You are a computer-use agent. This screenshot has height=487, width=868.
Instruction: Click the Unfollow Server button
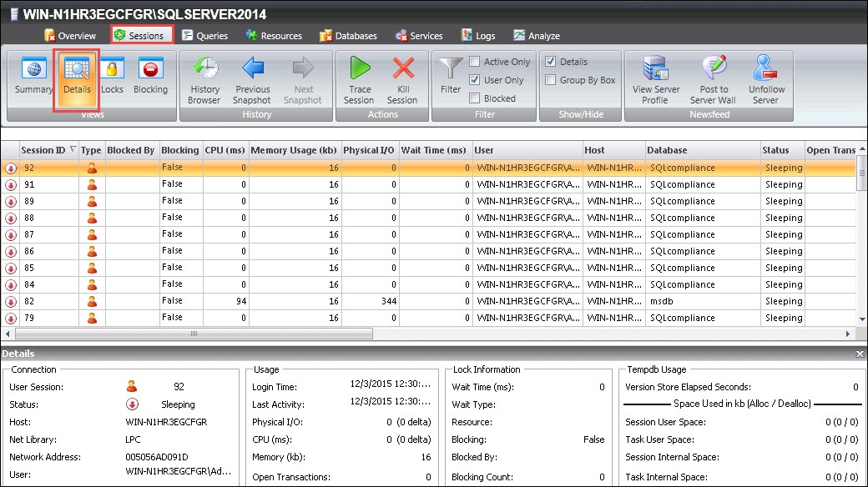click(x=766, y=80)
